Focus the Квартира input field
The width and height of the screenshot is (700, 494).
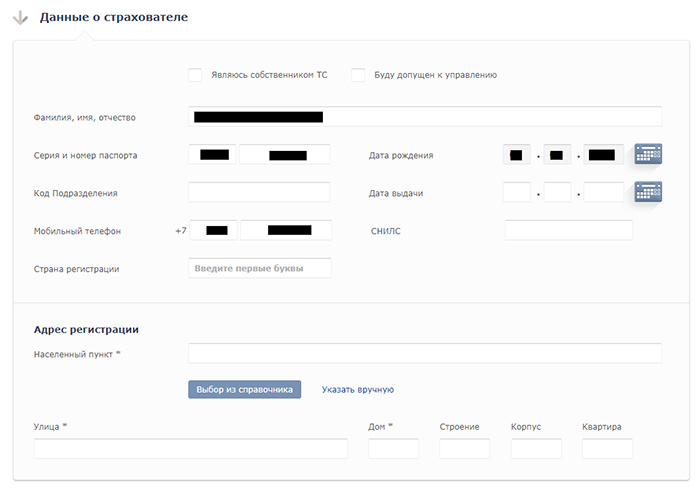pos(608,448)
